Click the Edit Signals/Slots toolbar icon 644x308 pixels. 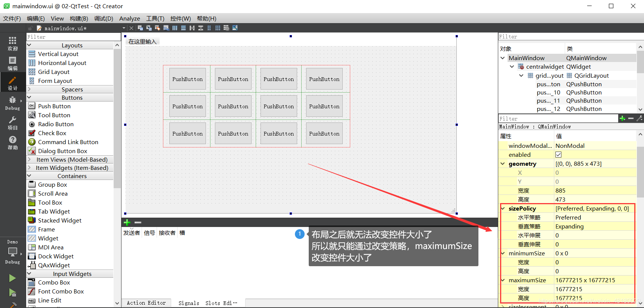click(x=149, y=28)
